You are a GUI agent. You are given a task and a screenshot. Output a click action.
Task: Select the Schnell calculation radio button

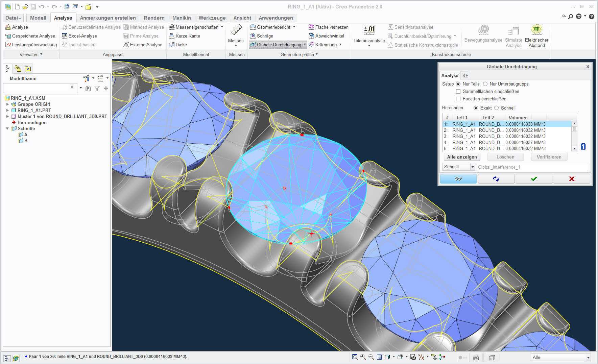point(496,108)
